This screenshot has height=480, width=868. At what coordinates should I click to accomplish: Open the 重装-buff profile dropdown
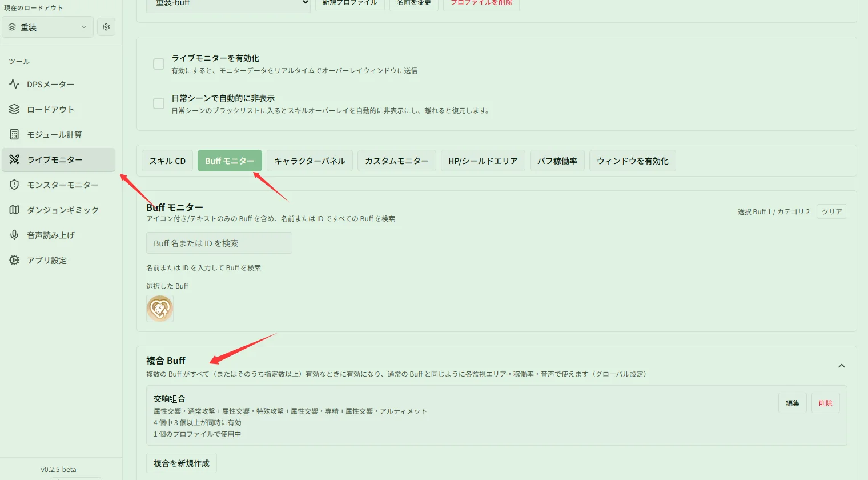pyautogui.click(x=228, y=3)
